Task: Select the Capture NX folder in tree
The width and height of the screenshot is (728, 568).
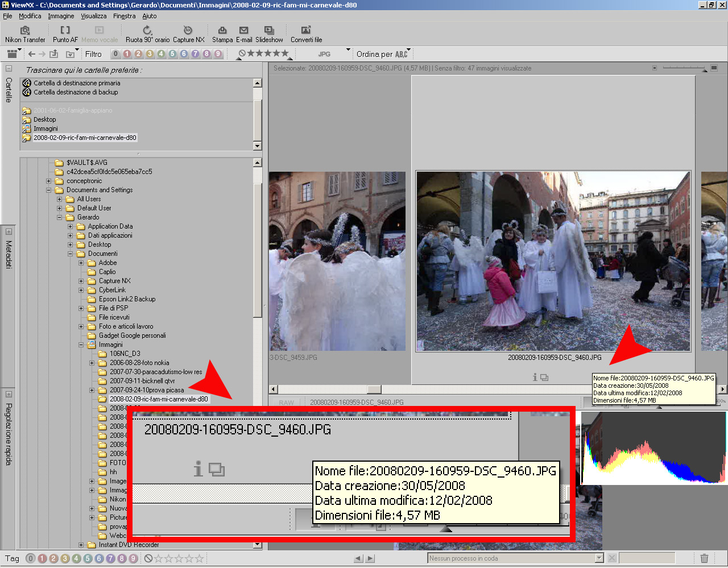Action: (114, 281)
